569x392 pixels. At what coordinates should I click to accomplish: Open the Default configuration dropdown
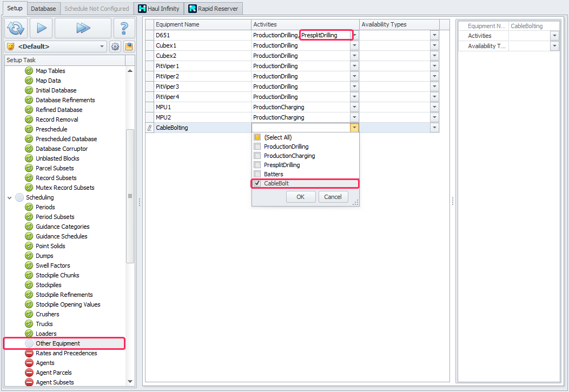point(102,46)
